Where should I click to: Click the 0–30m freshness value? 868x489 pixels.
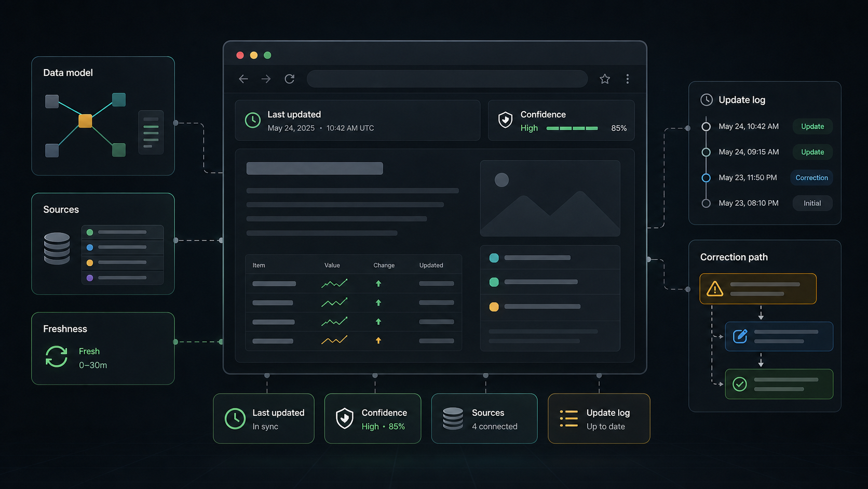click(x=93, y=365)
